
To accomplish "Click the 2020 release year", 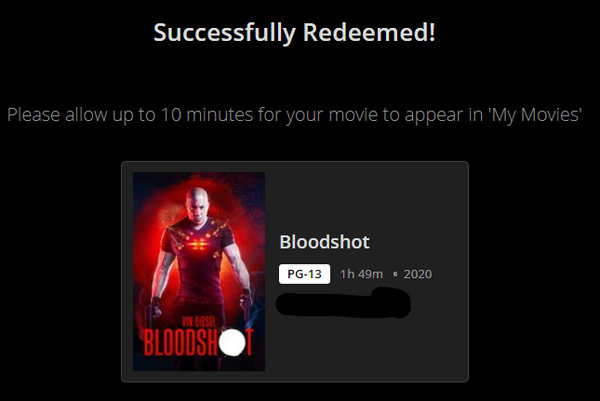I will 417,274.
